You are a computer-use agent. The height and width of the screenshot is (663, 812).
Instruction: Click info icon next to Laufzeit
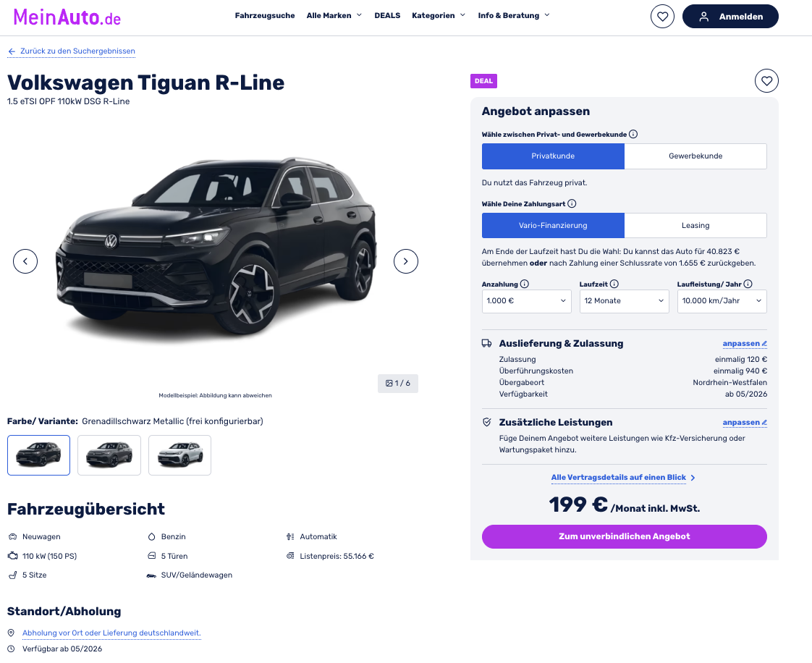coord(614,284)
